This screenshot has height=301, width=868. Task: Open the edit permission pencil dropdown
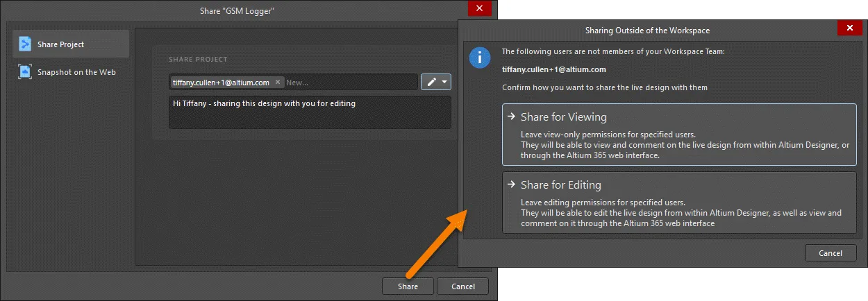436,82
